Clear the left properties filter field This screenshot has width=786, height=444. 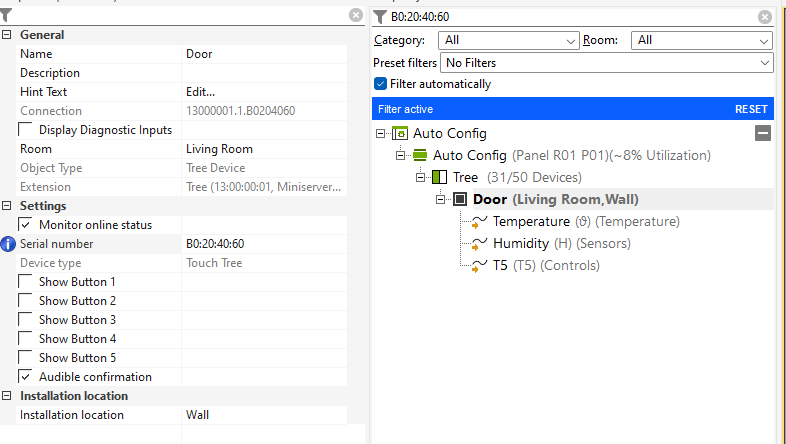pyautogui.click(x=356, y=15)
